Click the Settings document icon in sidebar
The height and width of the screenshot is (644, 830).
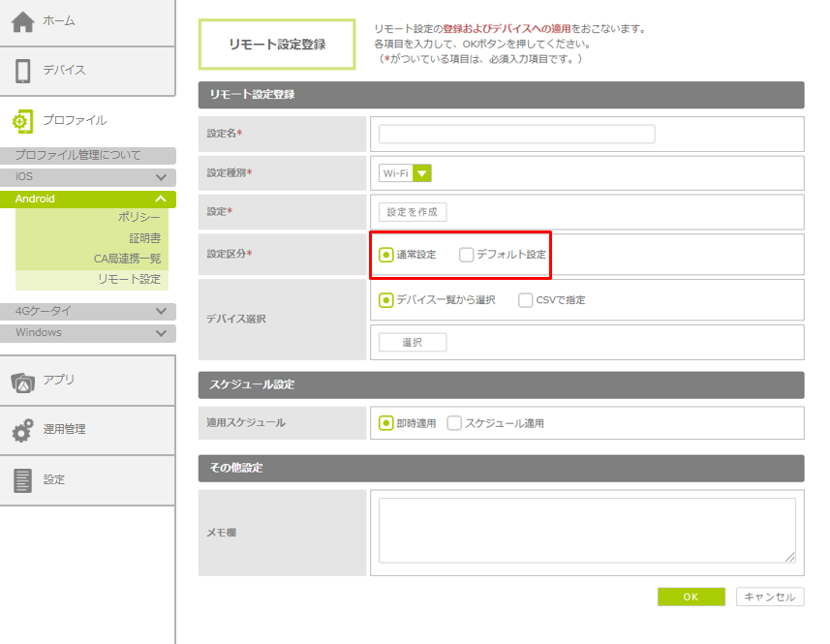(22, 480)
